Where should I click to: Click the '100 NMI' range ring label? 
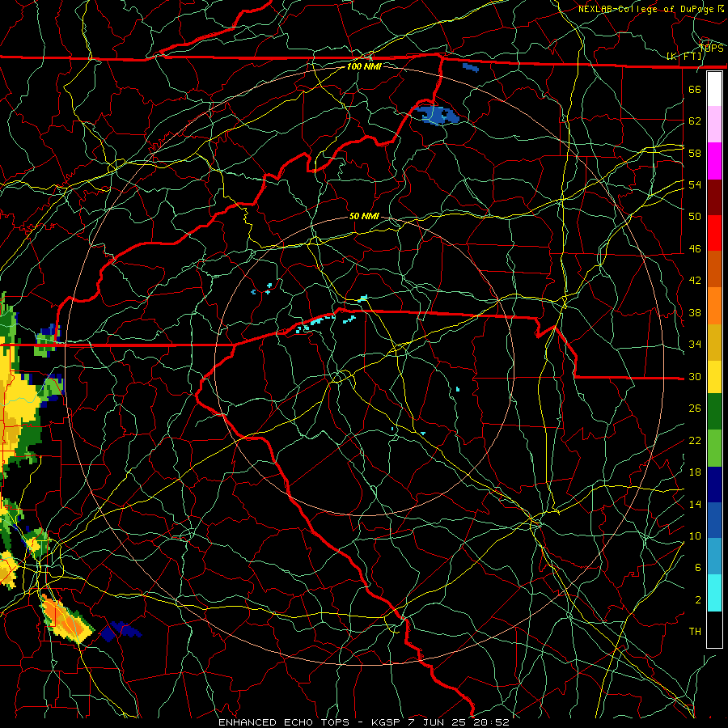click(x=364, y=66)
